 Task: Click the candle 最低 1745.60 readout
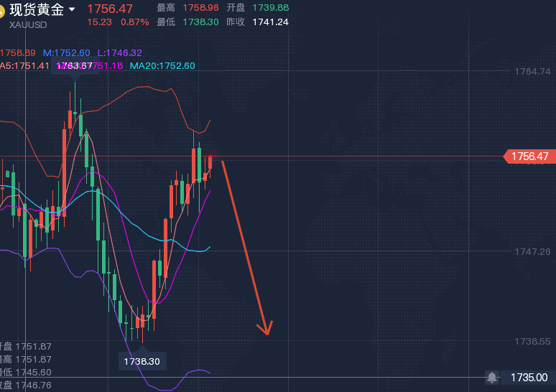[x=26, y=372]
